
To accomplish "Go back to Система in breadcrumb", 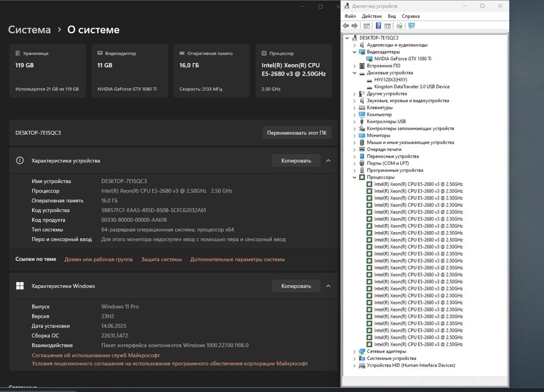I will tap(29, 29).
